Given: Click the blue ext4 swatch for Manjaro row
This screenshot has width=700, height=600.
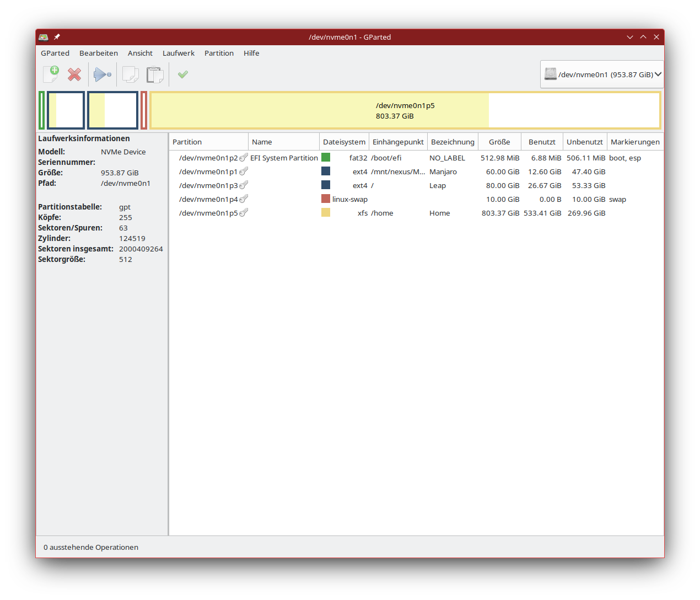Looking at the screenshot, I should pos(326,172).
